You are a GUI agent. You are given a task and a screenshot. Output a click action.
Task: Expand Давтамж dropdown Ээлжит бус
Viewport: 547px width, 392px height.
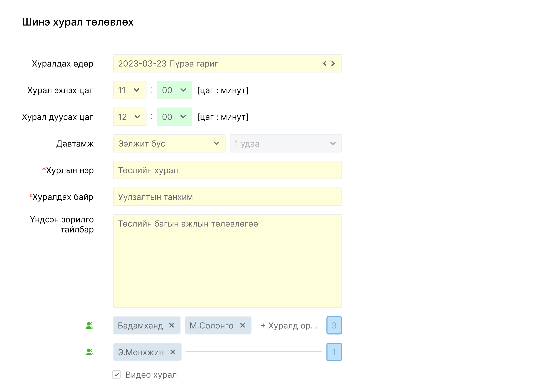[169, 144]
